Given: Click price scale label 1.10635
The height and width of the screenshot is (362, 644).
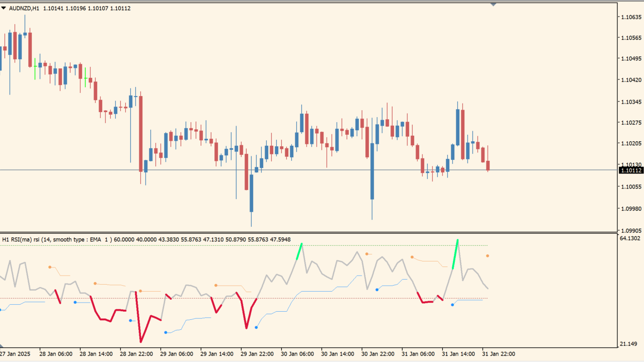Looking at the screenshot, I should click(631, 17).
